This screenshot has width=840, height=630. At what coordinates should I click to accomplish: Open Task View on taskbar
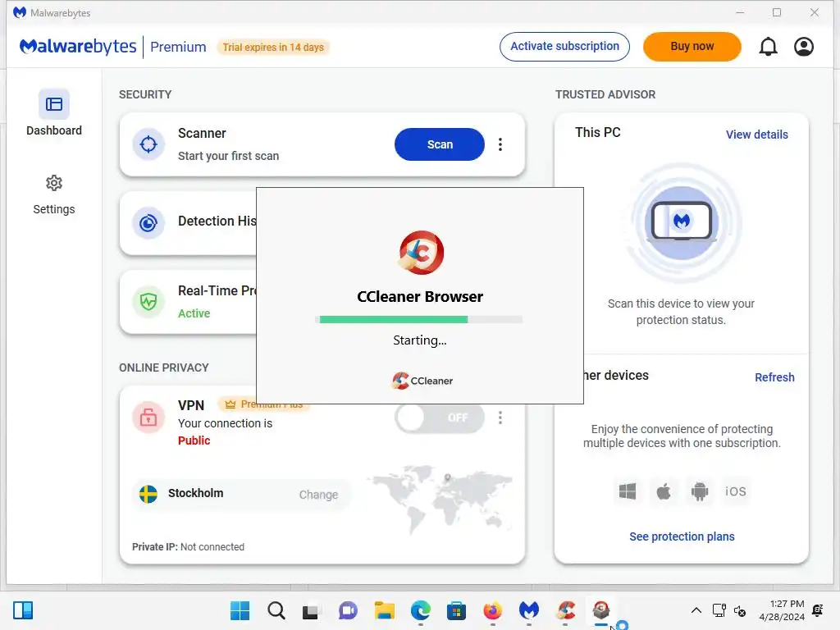coord(311,610)
